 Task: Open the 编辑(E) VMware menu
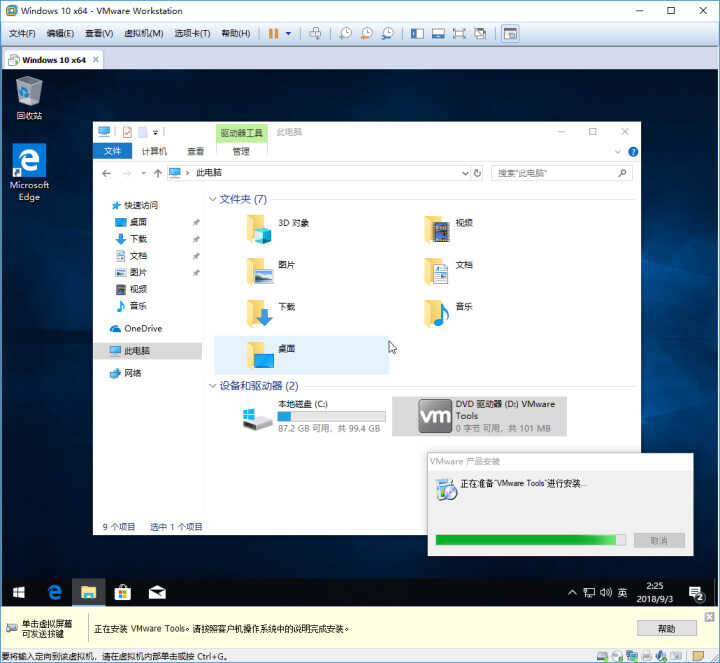pyautogui.click(x=60, y=34)
